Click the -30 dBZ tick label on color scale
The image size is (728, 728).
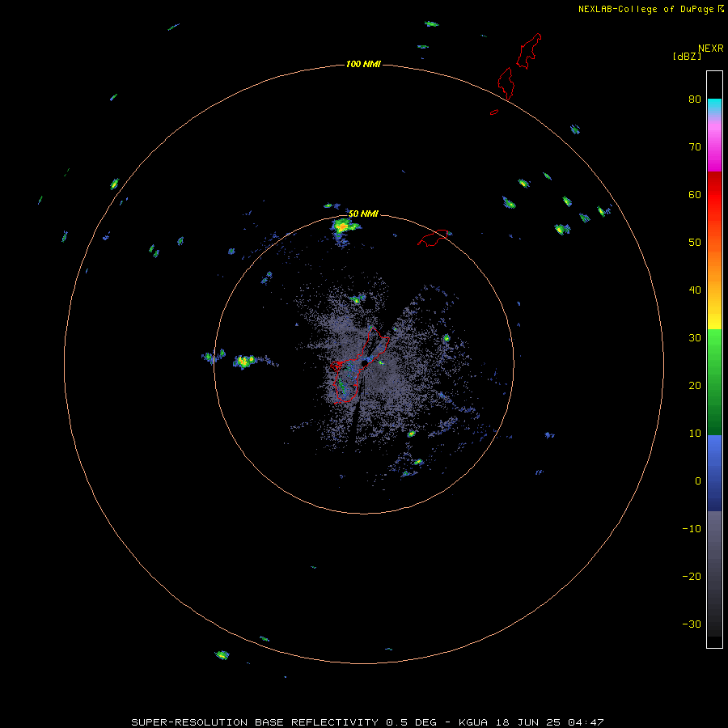(x=692, y=624)
